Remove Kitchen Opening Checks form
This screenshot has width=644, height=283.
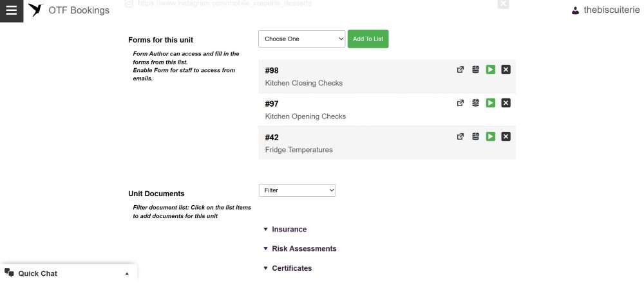(x=506, y=103)
